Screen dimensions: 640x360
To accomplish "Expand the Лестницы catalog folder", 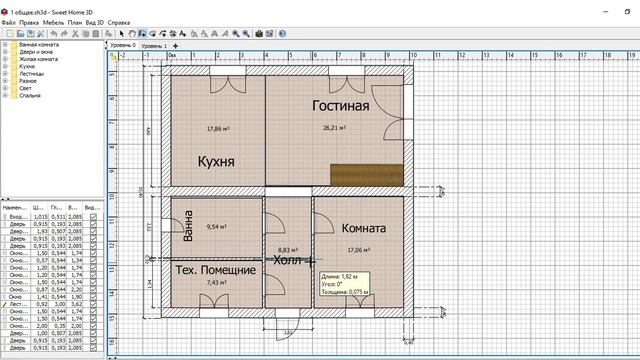I will tap(5, 73).
